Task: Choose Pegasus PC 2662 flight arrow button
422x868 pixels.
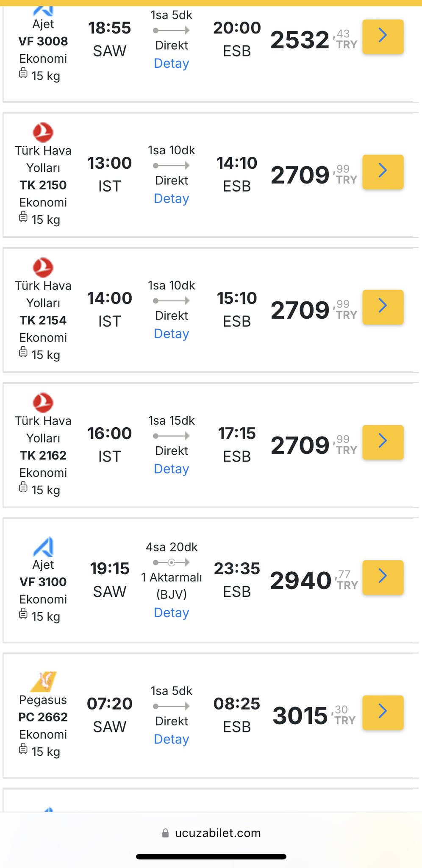Action: click(x=383, y=712)
